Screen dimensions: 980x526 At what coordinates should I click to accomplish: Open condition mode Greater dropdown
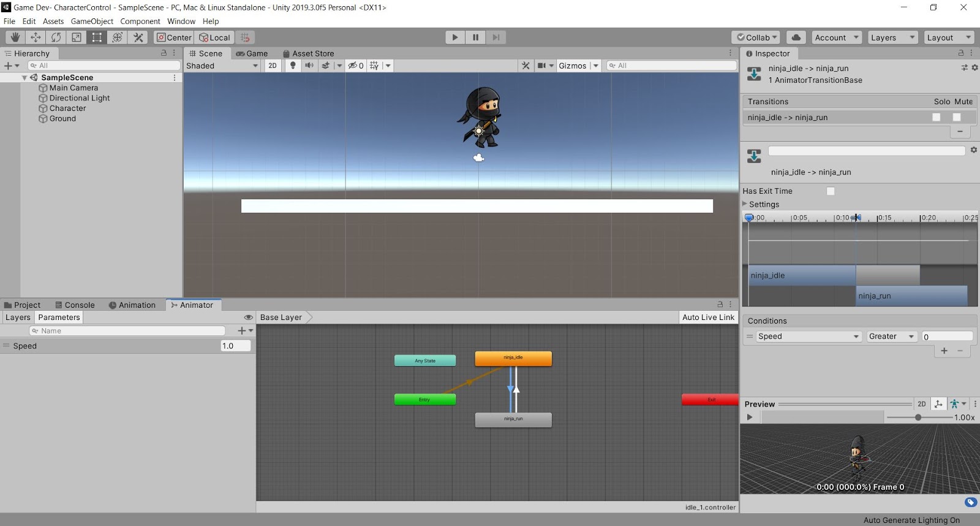click(891, 337)
